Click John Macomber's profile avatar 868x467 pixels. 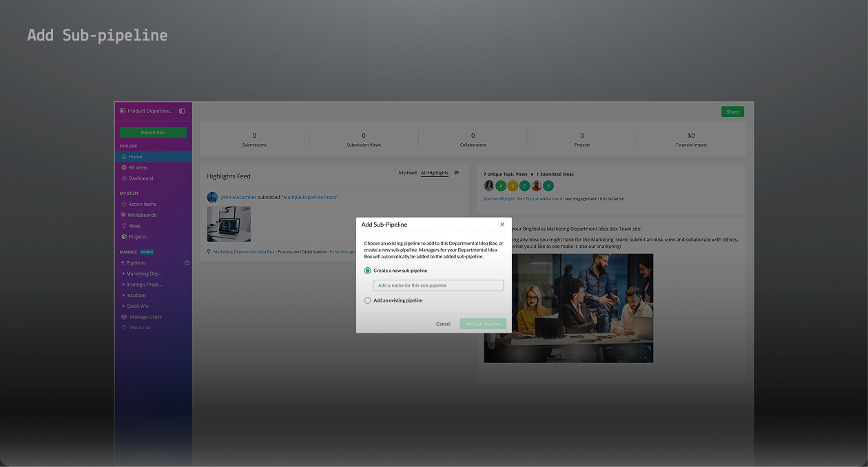coord(212,198)
